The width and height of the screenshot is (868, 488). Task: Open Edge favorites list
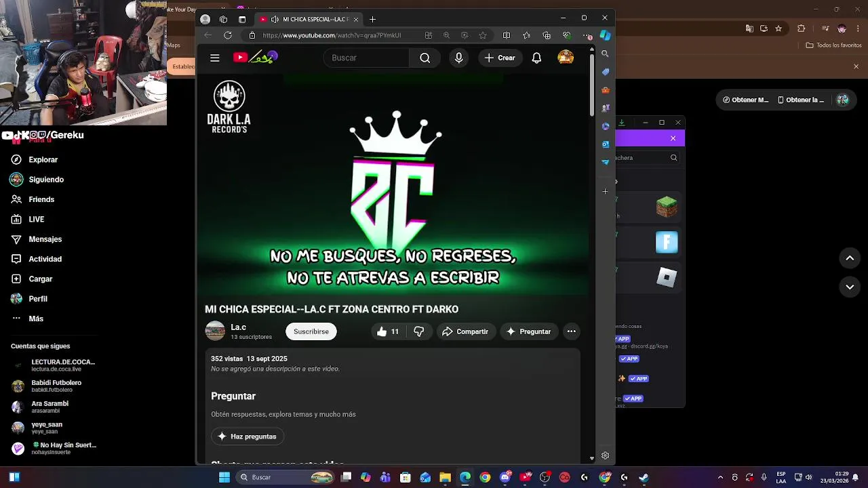[527, 35]
